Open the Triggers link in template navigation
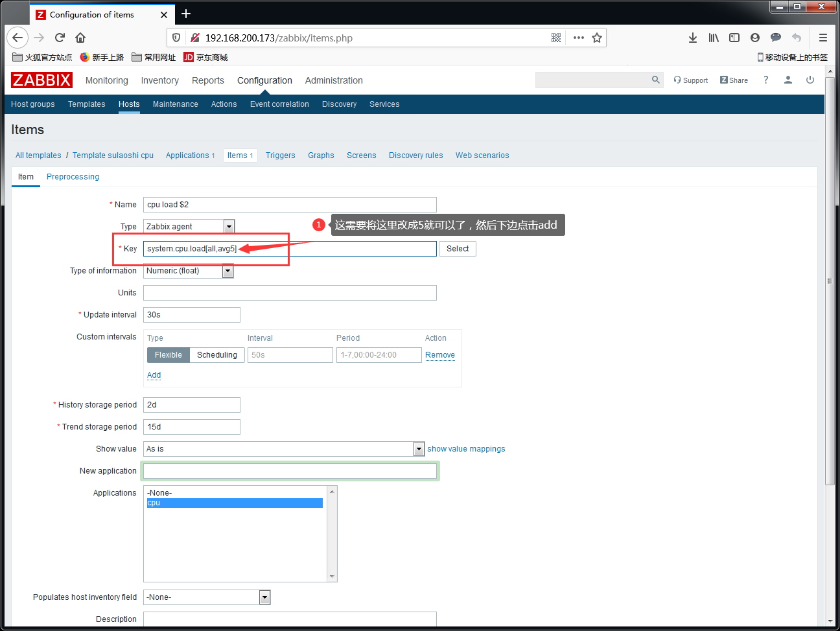 coord(280,155)
